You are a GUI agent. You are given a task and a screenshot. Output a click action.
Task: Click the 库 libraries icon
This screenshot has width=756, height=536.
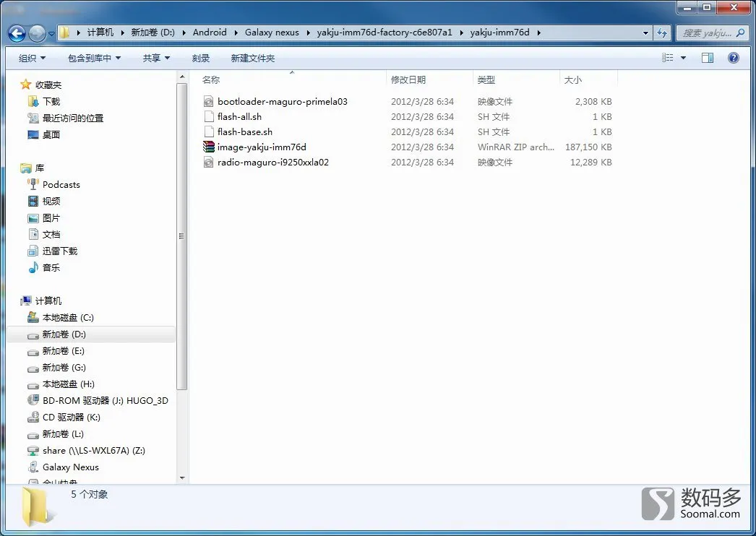coord(25,168)
